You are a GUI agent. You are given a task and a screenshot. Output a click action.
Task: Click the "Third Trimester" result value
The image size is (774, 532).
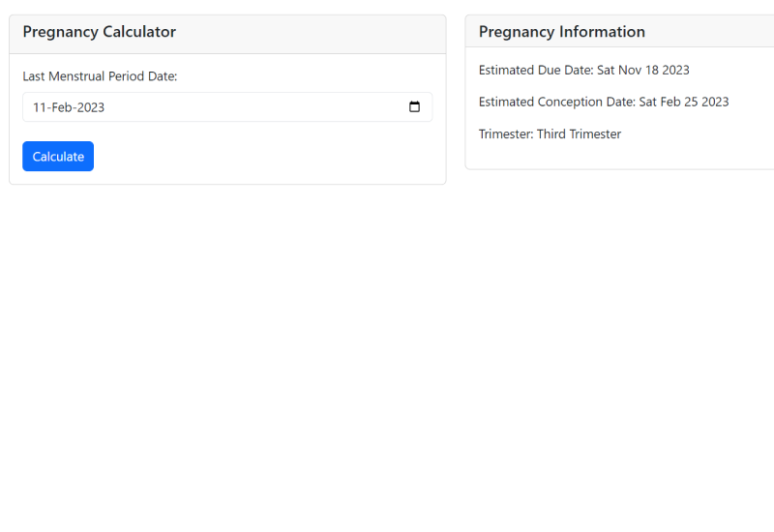coord(579,134)
